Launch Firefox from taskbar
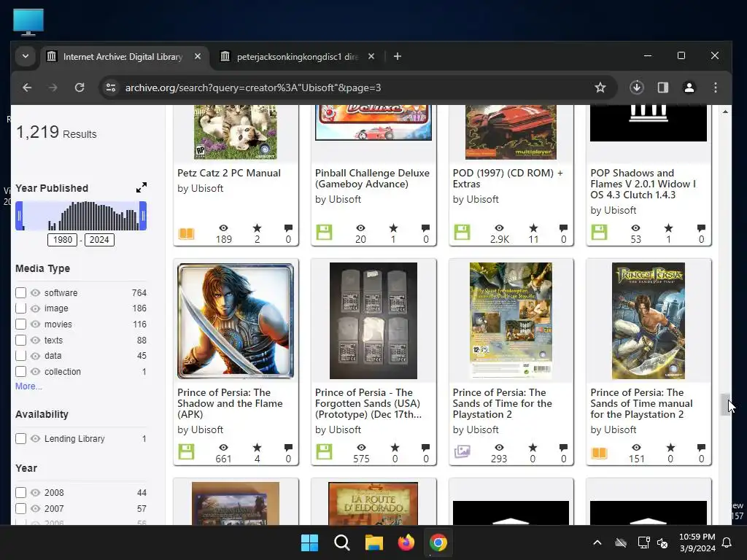 coord(406,542)
